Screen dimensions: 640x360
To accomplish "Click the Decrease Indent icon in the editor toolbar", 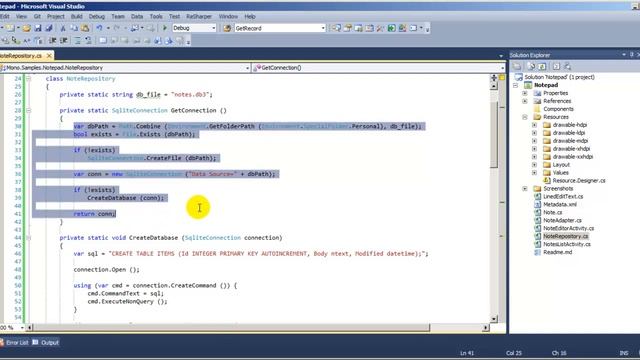I will coord(52,40).
